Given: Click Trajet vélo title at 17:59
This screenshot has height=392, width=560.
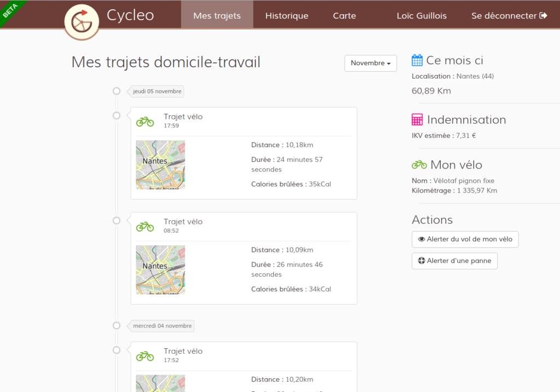Looking at the screenshot, I should (x=183, y=117).
